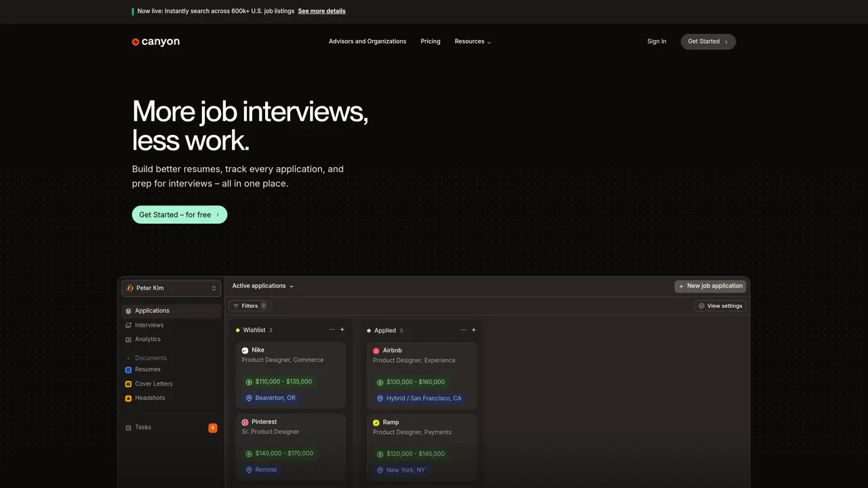Click the $140,000 - $170,000 salary tag
Image resolution: width=868 pixels, height=488 pixels.
[x=279, y=454]
